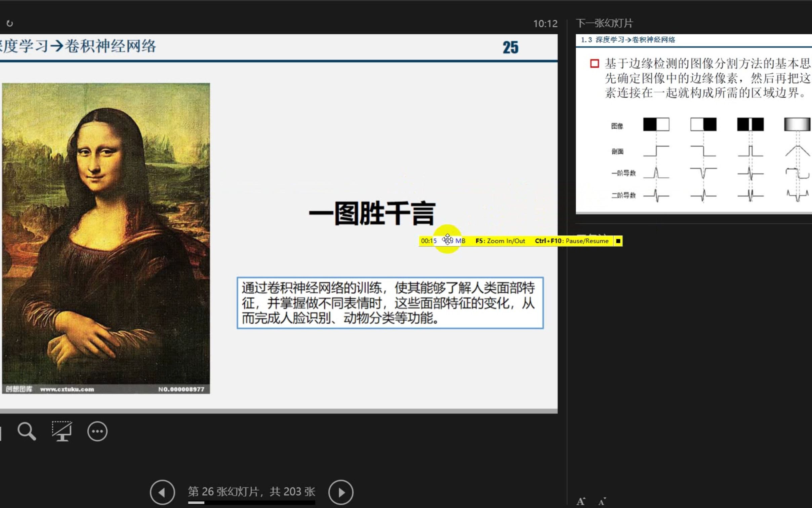Click the next-slide title '1.3 深度学习→卷积神经网络'

click(628, 40)
